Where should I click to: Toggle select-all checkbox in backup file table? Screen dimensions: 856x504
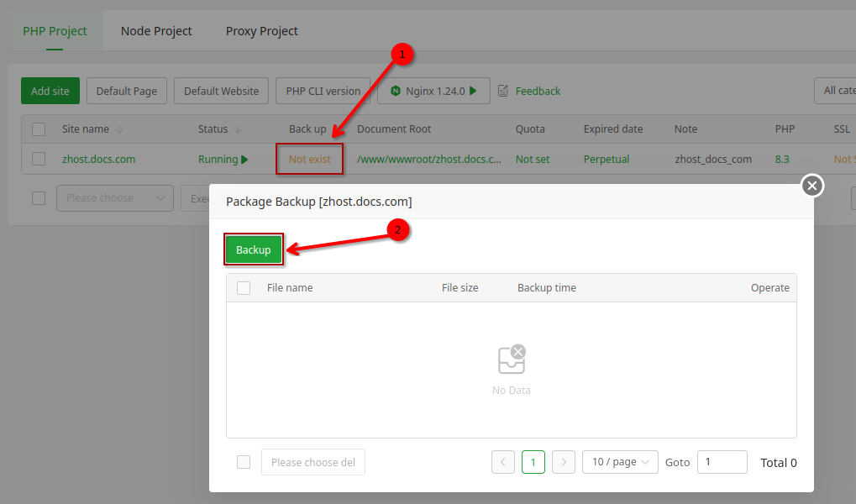coord(244,288)
